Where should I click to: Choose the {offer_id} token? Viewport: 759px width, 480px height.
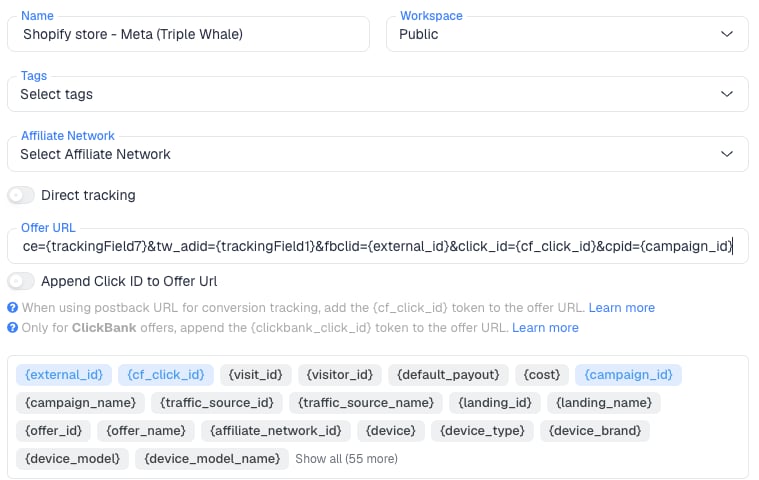coord(53,431)
